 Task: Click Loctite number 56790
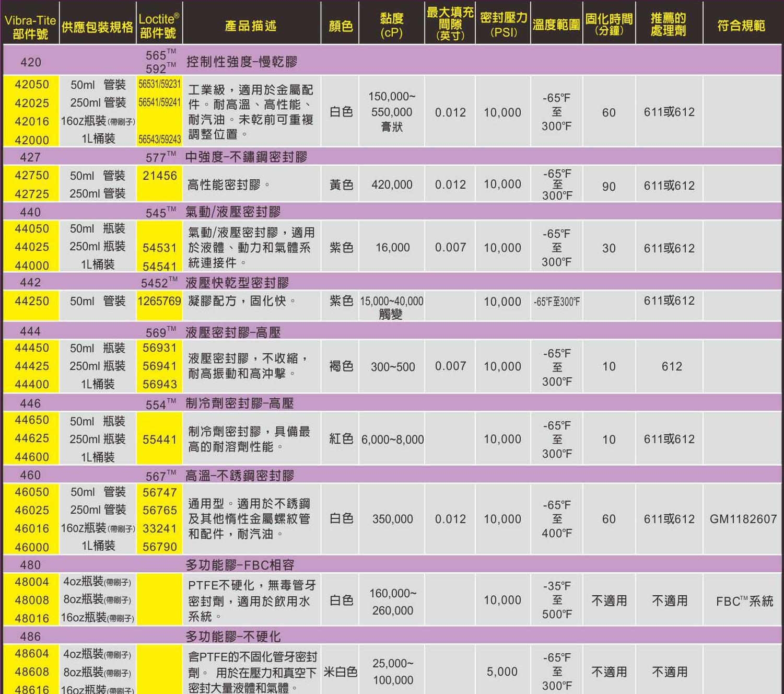tap(160, 547)
